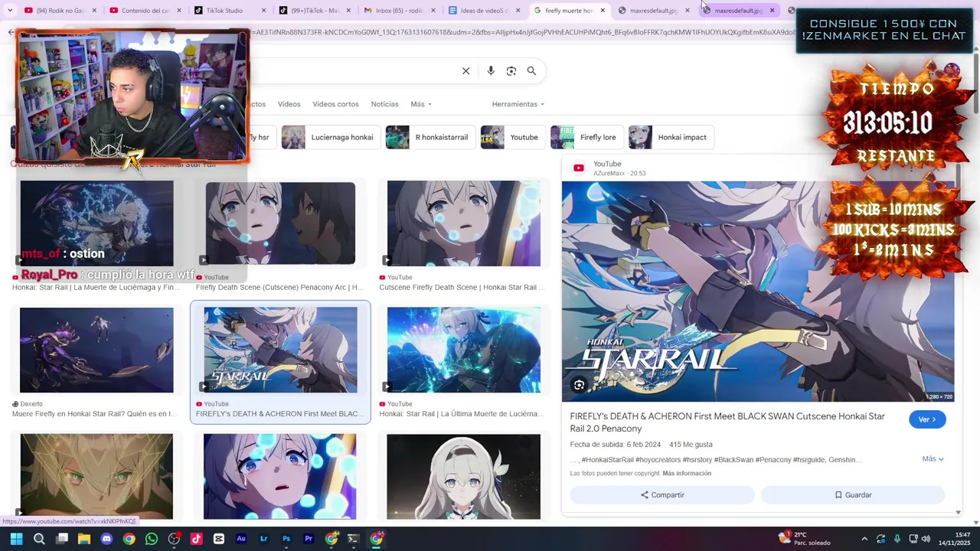Image resolution: width=980 pixels, height=551 pixels.
Task: Launch Adobe Photoshop from the taskbar
Action: click(x=286, y=539)
